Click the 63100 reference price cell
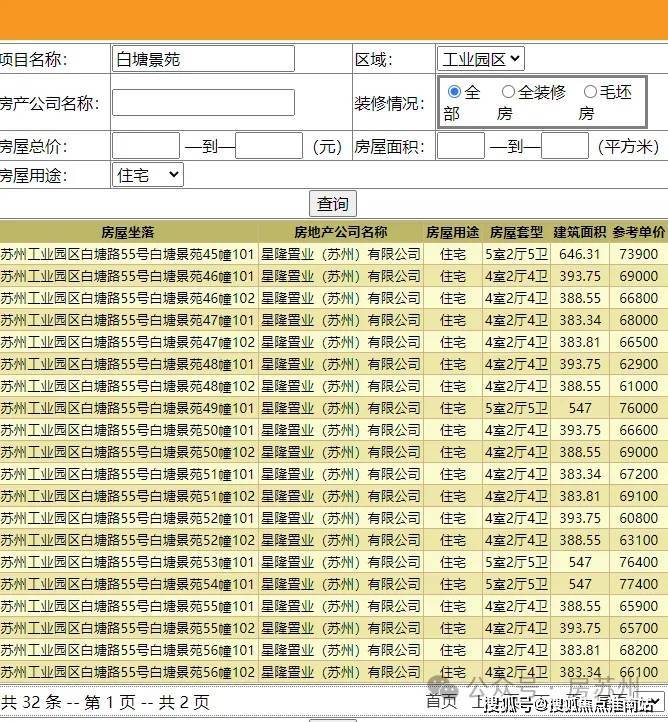Image resolution: width=668 pixels, height=722 pixels. [639, 540]
